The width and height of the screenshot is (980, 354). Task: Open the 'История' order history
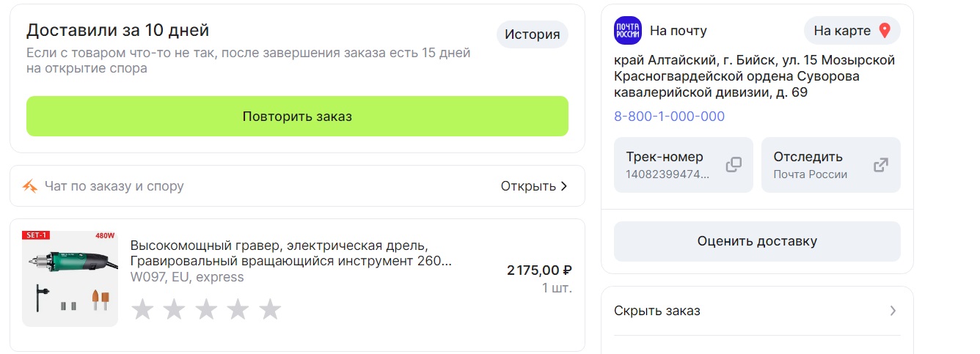(x=532, y=34)
